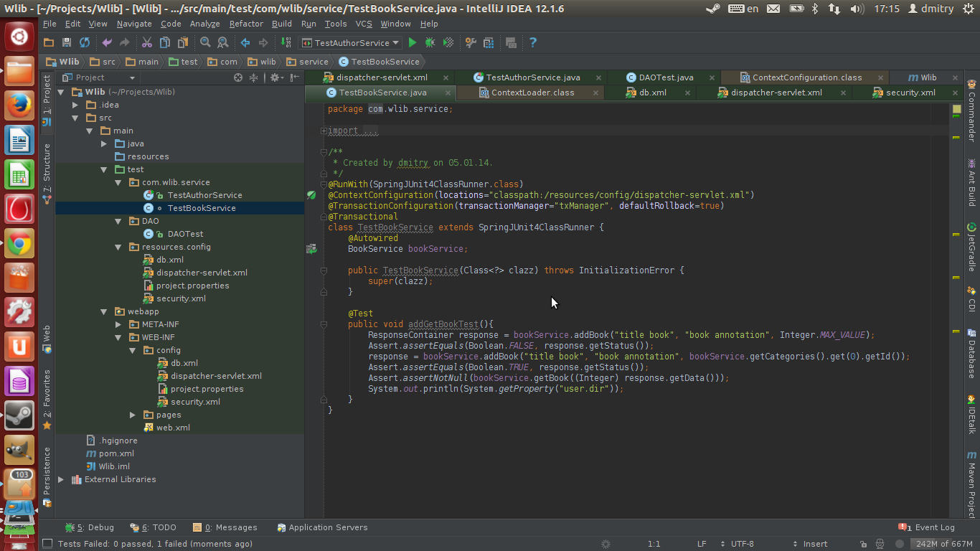Select pom.xml in the project tree
The width and height of the screenshot is (980, 551).
[116, 453]
